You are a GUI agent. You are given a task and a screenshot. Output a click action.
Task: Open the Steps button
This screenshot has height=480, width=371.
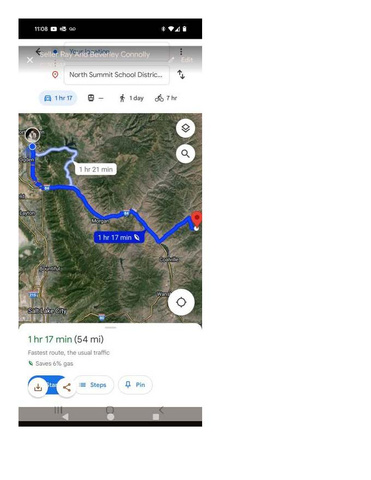93,385
